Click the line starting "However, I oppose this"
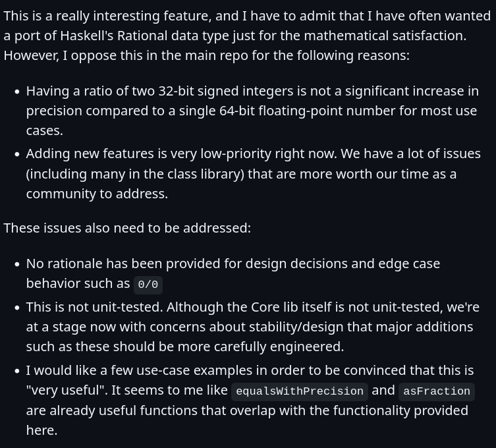The image size is (496, 448). [206, 55]
